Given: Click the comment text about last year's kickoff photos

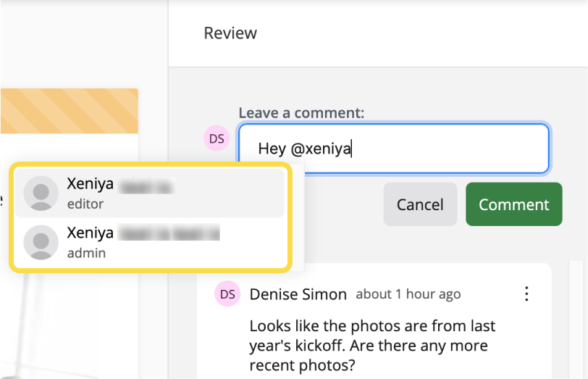Looking at the screenshot, I should click(372, 345).
